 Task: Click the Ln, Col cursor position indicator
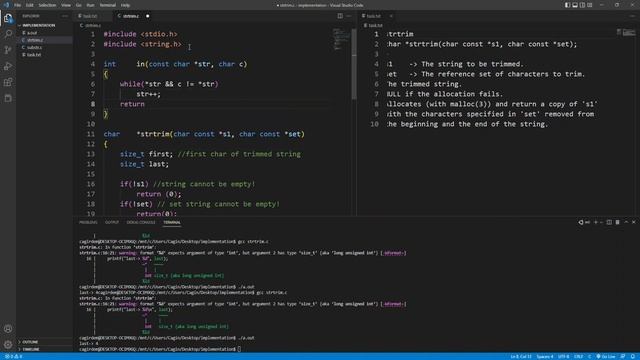click(521, 356)
